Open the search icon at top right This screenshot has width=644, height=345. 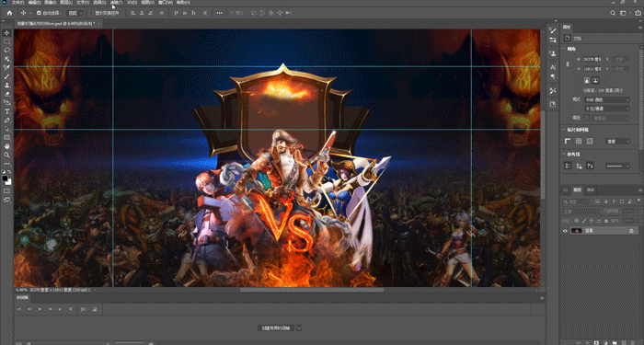[x=613, y=13]
